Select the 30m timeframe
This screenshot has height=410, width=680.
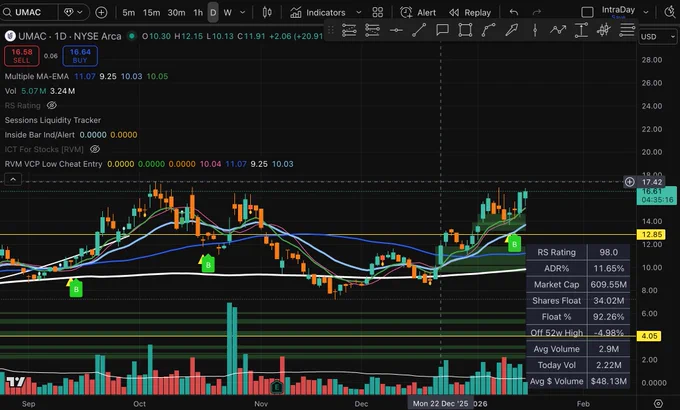pos(176,13)
